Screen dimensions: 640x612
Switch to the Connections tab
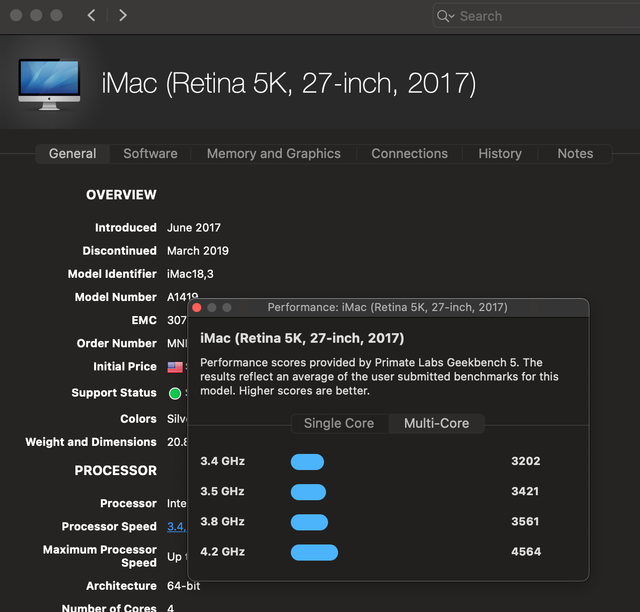409,154
